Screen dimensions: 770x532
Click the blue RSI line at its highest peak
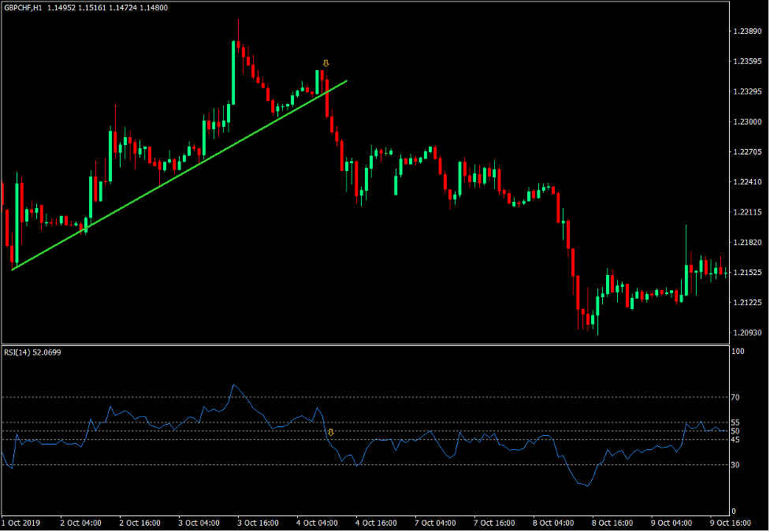click(x=234, y=385)
